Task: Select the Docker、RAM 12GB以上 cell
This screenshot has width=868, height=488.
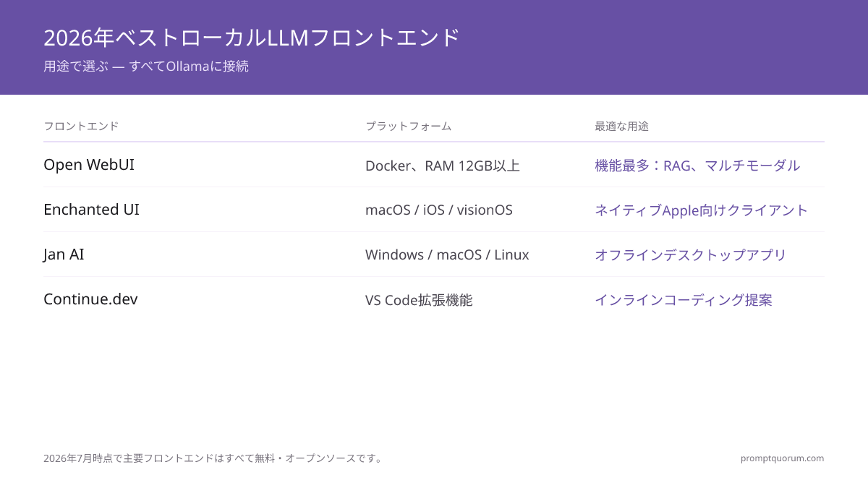Action: [443, 166]
